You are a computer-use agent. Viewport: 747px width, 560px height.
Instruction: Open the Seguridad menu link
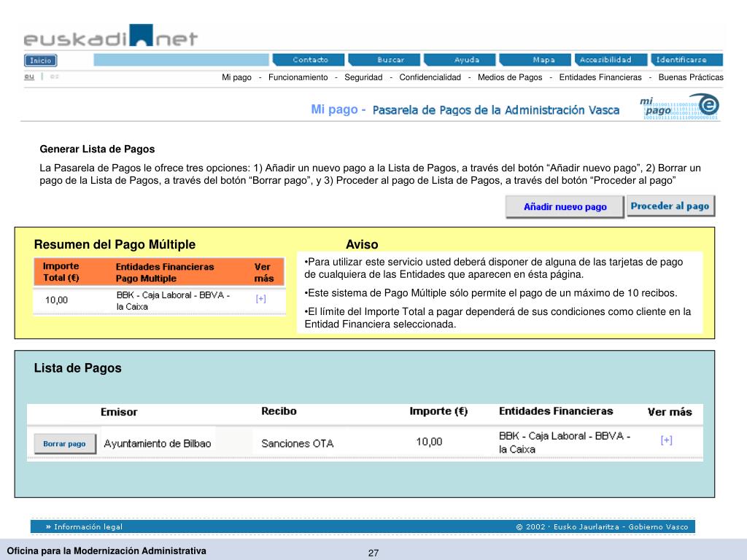tap(363, 77)
